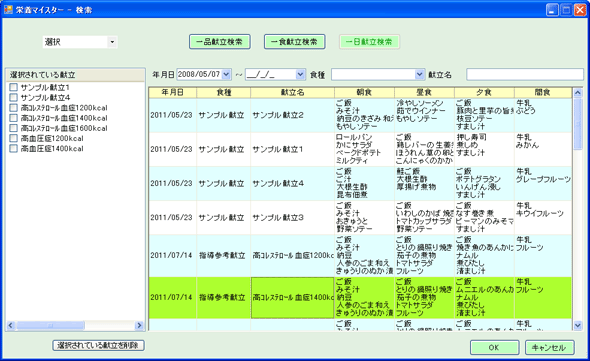Click the 一品献立検索 button
This screenshot has width=590, height=361.
coord(220,42)
